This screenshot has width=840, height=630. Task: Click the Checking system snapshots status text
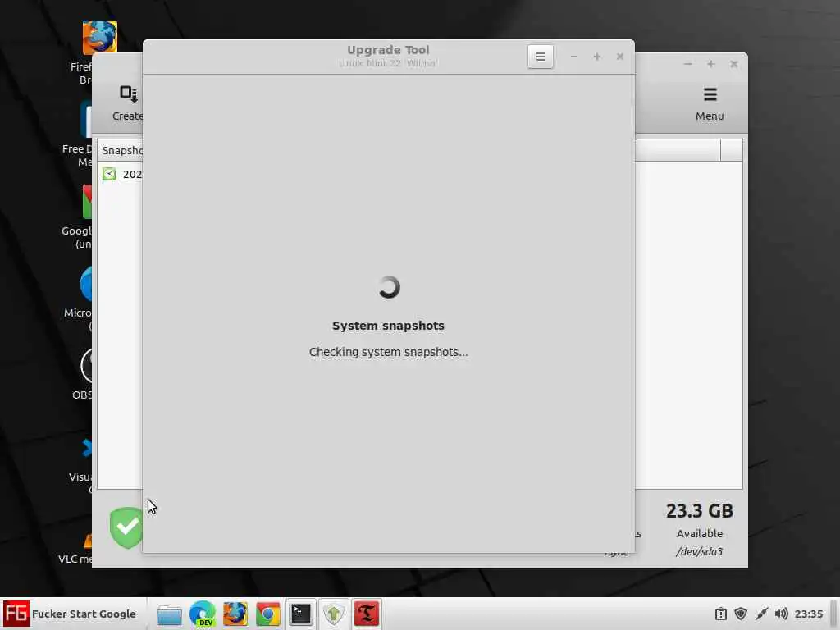(388, 352)
